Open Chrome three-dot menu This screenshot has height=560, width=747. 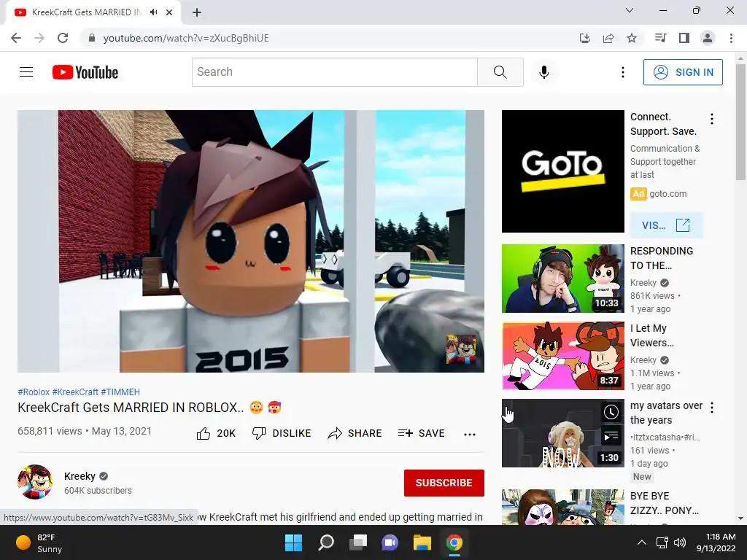pos(731,38)
